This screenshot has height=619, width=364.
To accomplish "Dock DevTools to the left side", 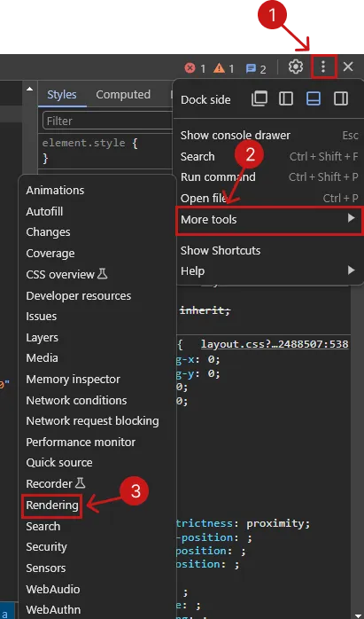I will pyautogui.click(x=286, y=98).
